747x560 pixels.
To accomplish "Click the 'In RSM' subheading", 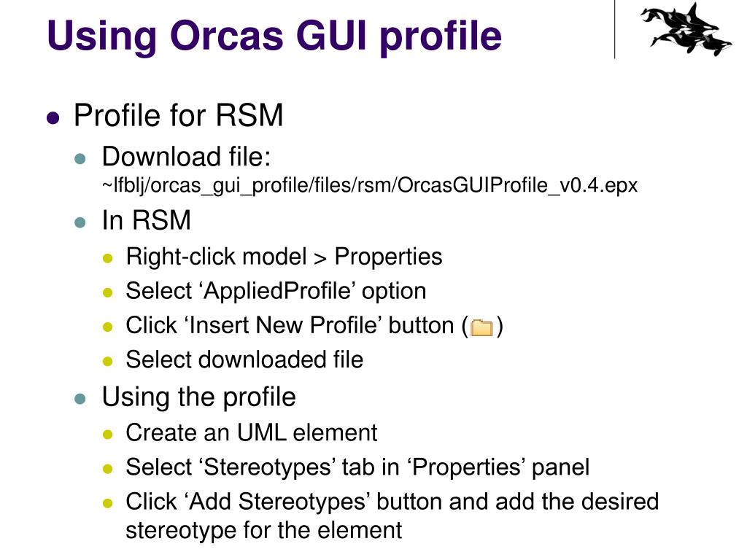I will click(146, 220).
